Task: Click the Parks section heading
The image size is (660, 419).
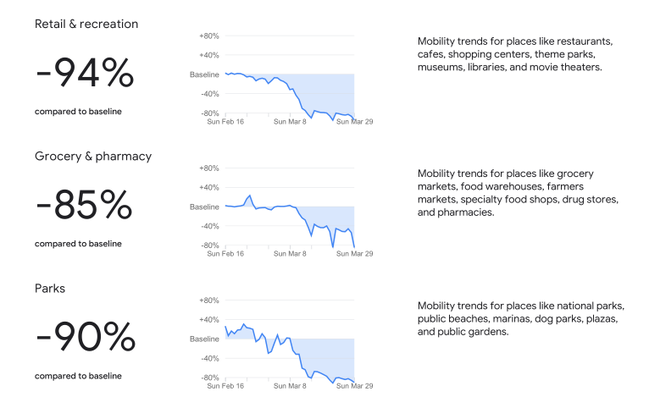Action: click(50, 288)
